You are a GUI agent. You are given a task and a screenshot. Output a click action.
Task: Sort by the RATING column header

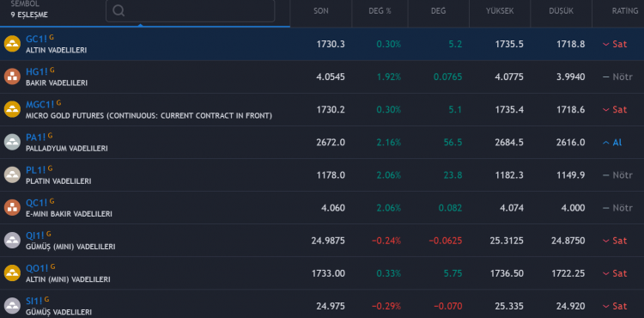pyautogui.click(x=625, y=11)
